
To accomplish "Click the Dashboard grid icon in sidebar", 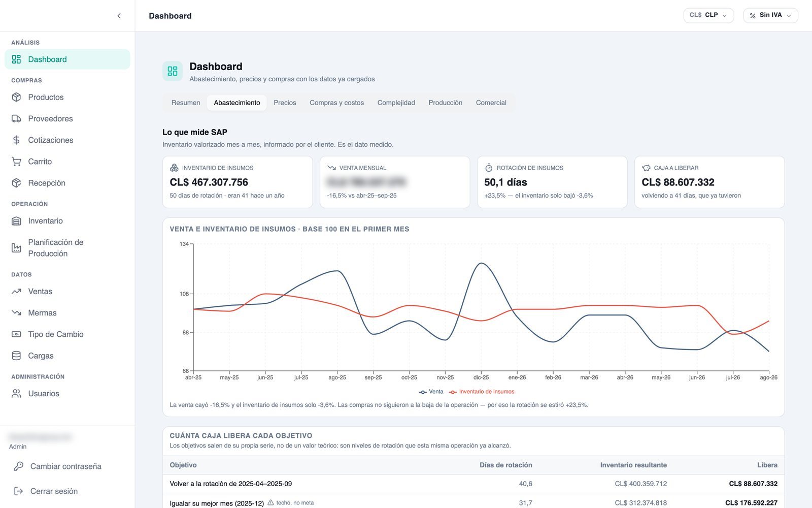I will click(16, 59).
